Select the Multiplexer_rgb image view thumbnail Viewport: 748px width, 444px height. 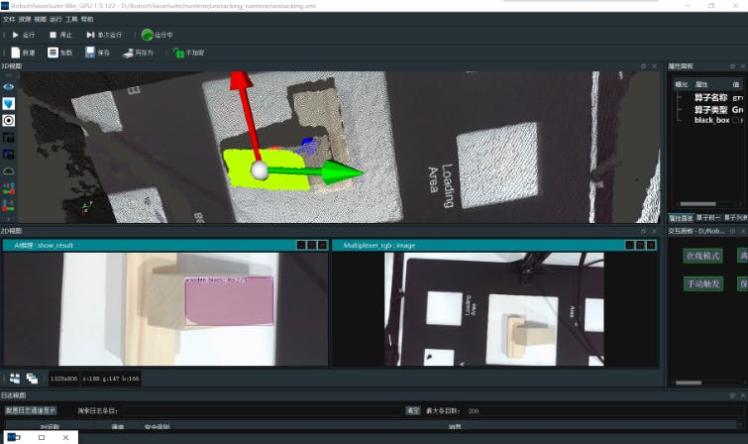[497, 309]
